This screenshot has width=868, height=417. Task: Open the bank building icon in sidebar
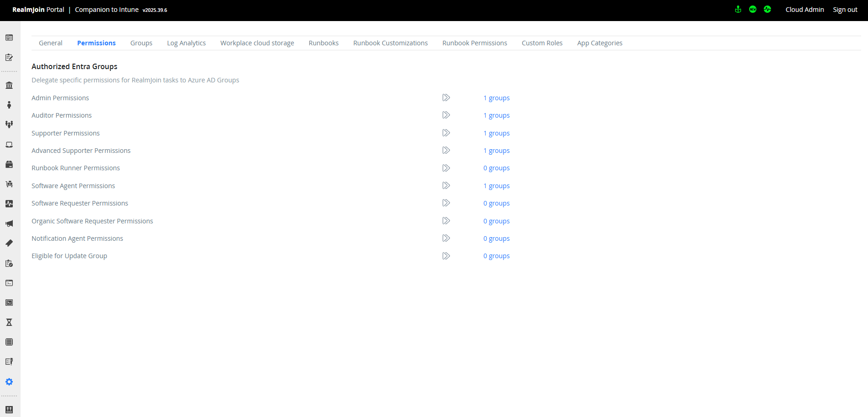(x=9, y=85)
